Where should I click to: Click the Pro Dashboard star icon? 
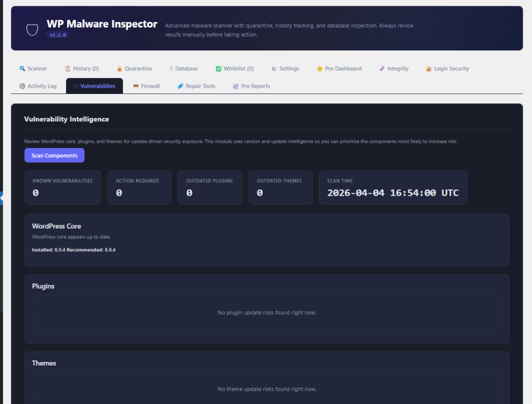(319, 68)
